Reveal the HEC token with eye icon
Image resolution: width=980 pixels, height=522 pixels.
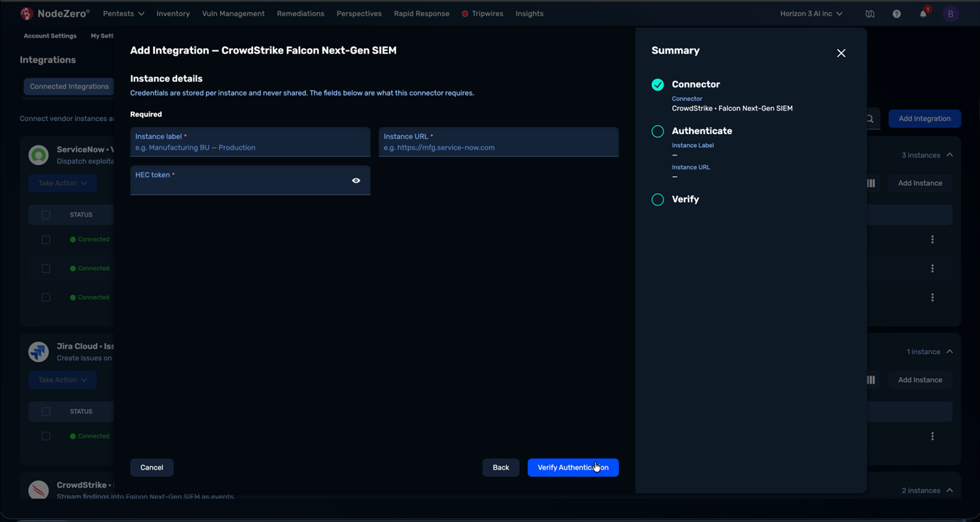(x=356, y=181)
